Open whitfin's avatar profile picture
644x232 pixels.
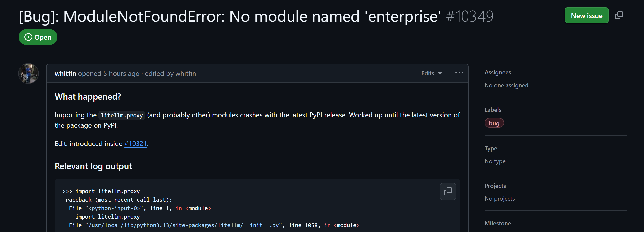(28, 73)
